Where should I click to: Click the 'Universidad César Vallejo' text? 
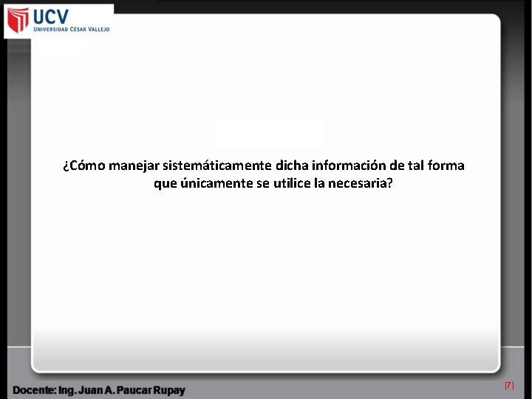(x=72, y=29)
